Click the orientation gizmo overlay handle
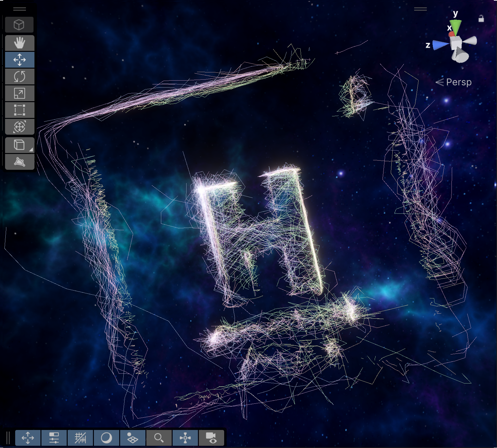This screenshot has height=448, width=497. 420,9
